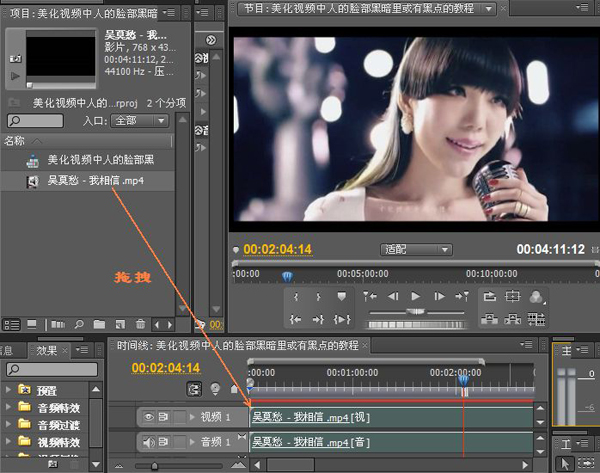Open the 节目 sequence dropdown arrow

click(489, 9)
